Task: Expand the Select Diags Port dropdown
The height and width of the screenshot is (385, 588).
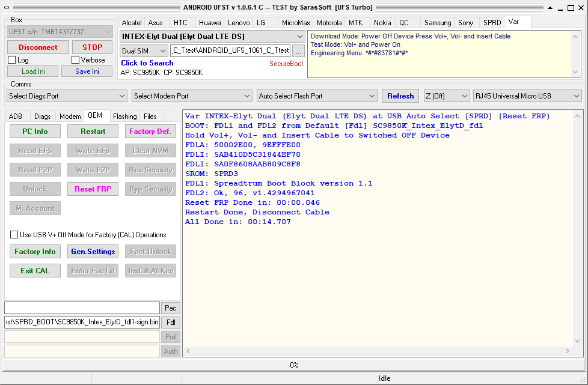Action: tap(67, 96)
